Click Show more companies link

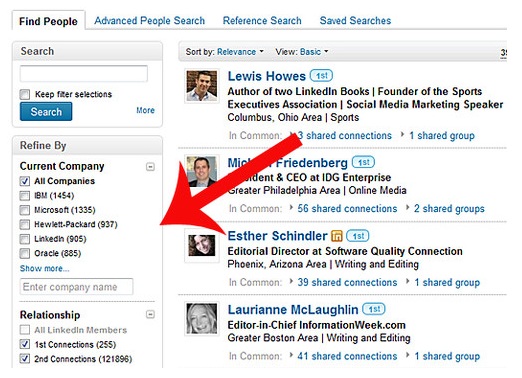[x=44, y=268]
